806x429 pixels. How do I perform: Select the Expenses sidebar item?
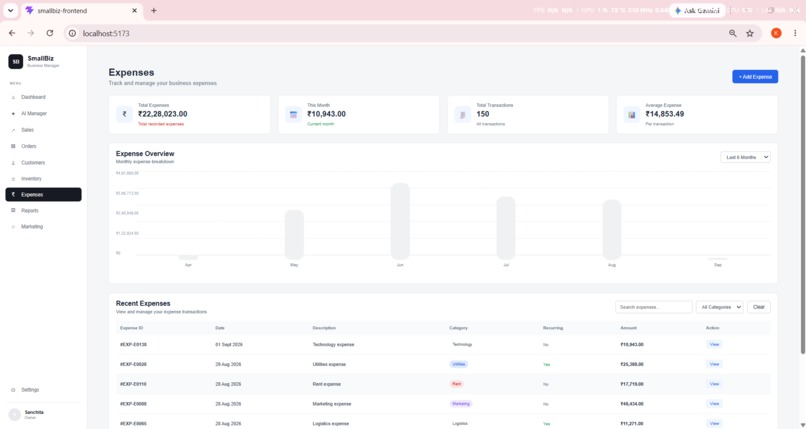click(43, 195)
